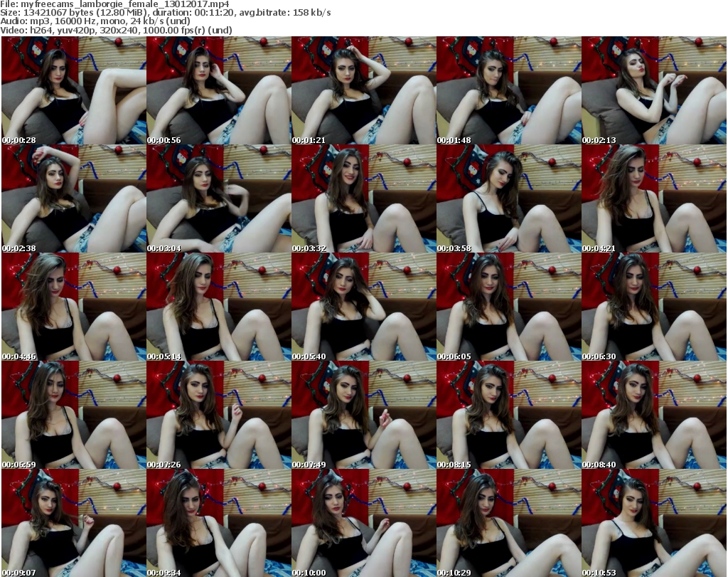Click the thumbnail frame at 00:02:13

[654, 90]
